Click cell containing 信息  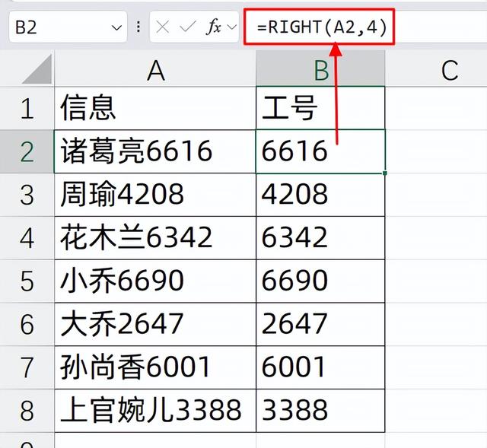point(155,108)
